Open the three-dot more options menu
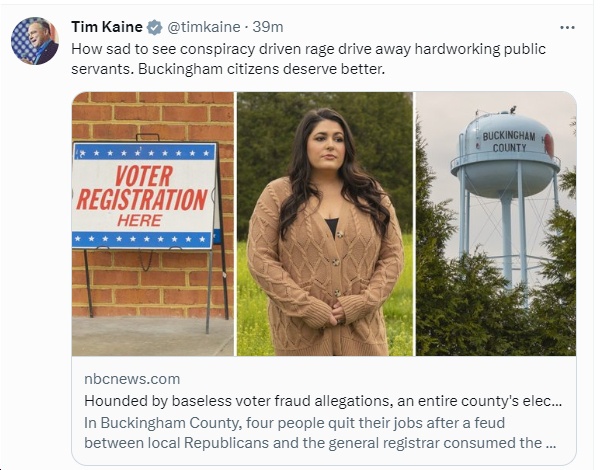Viewport: 604px width, 470px height. click(x=567, y=28)
